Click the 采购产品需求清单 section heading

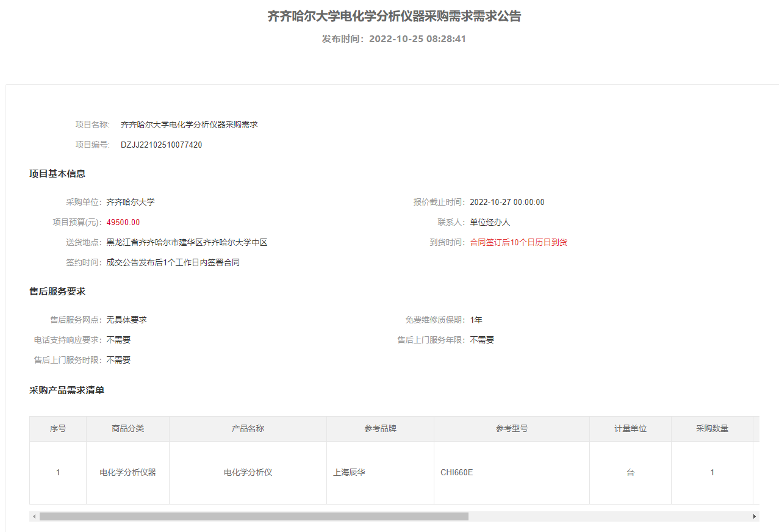[x=66, y=390]
